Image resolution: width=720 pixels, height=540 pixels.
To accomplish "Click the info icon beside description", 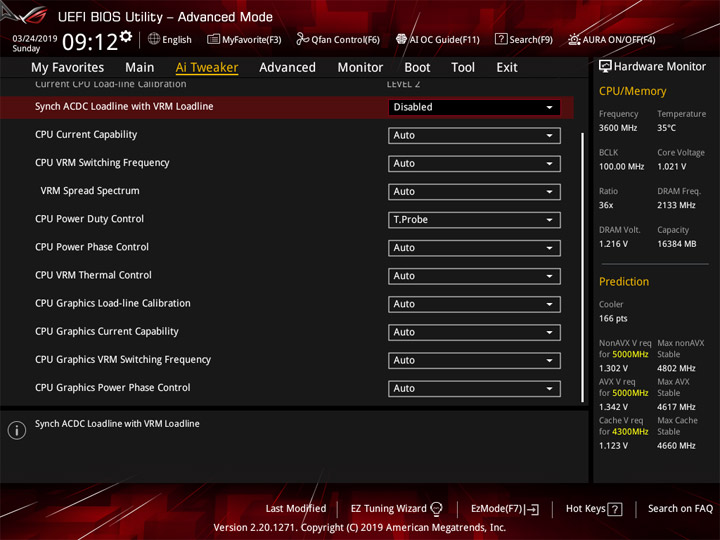I will tap(17, 430).
